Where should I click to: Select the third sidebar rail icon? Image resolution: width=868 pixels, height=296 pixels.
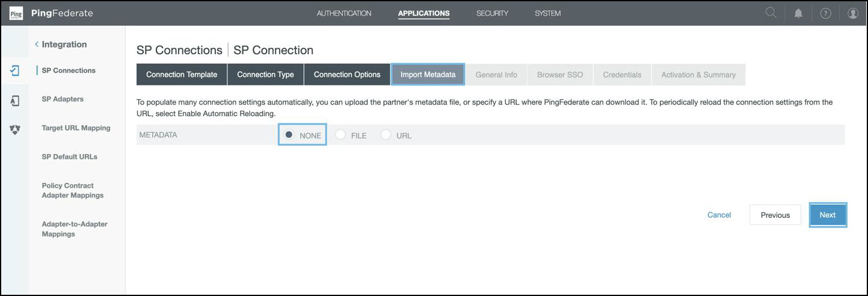click(15, 129)
